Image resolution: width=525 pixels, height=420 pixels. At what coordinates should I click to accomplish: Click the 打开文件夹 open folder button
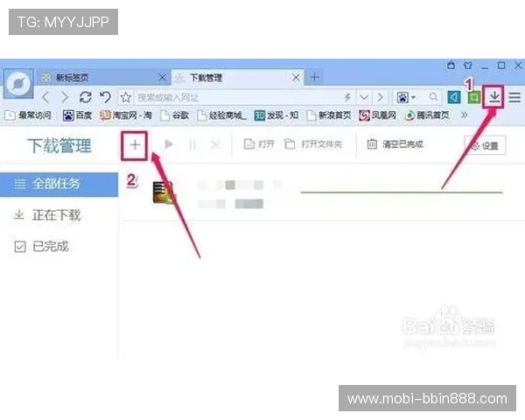(313, 144)
